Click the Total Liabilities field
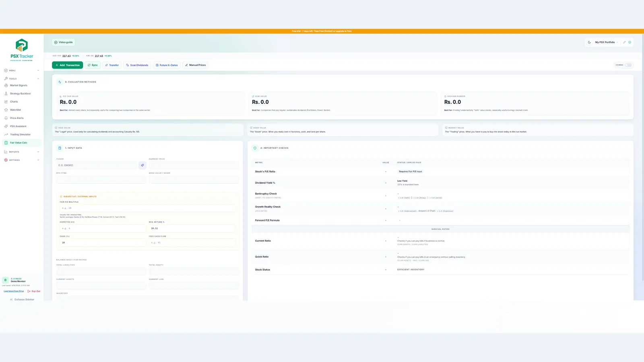The image size is (644, 362). point(101,271)
